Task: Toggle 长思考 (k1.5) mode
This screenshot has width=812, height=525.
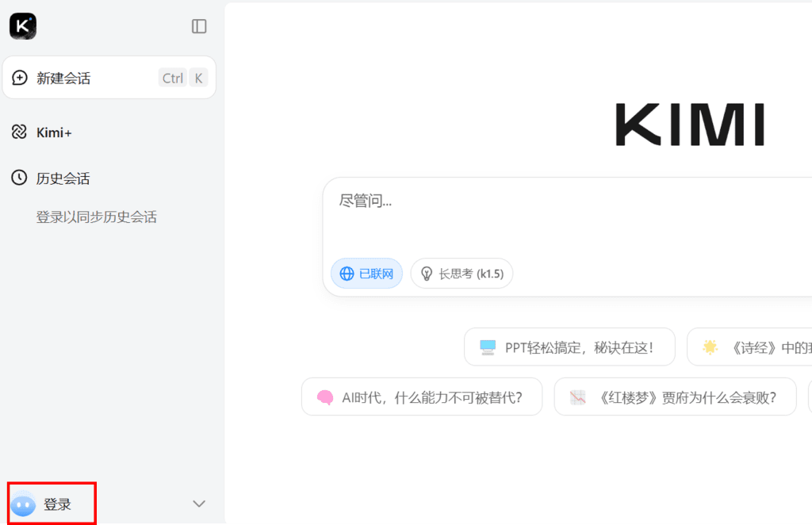Action: [x=462, y=274]
